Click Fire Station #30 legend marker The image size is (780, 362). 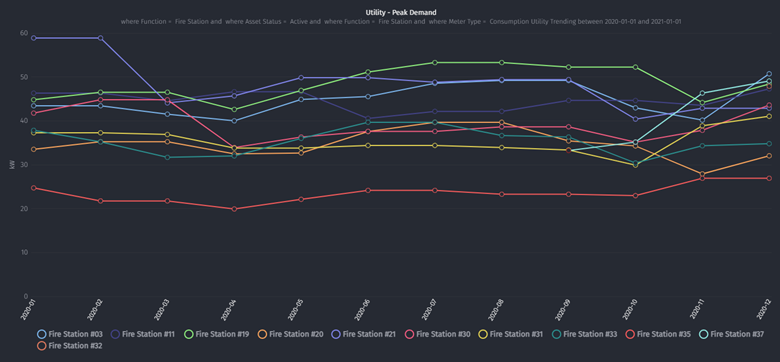pos(410,334)
